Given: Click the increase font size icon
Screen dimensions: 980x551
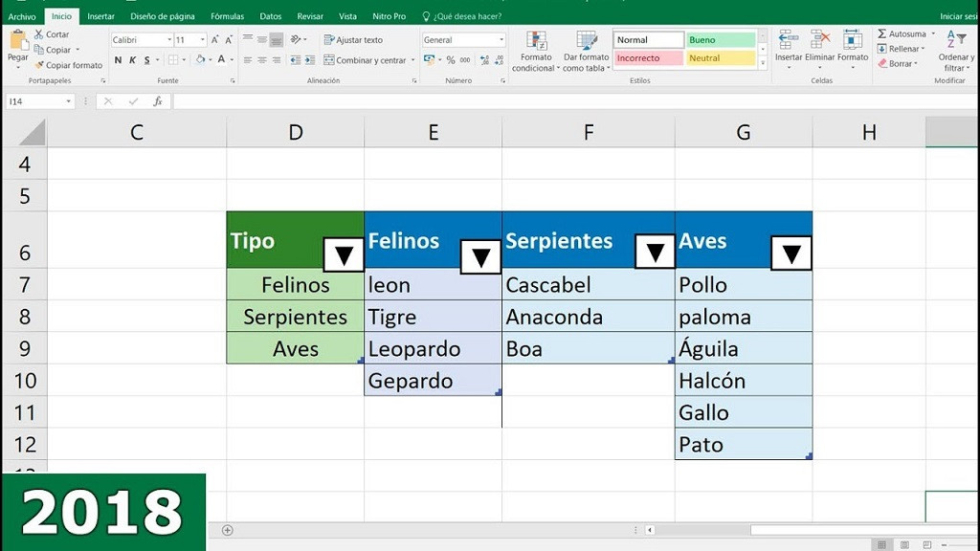Looking at the screenshot, I should [x=213, y=39].
